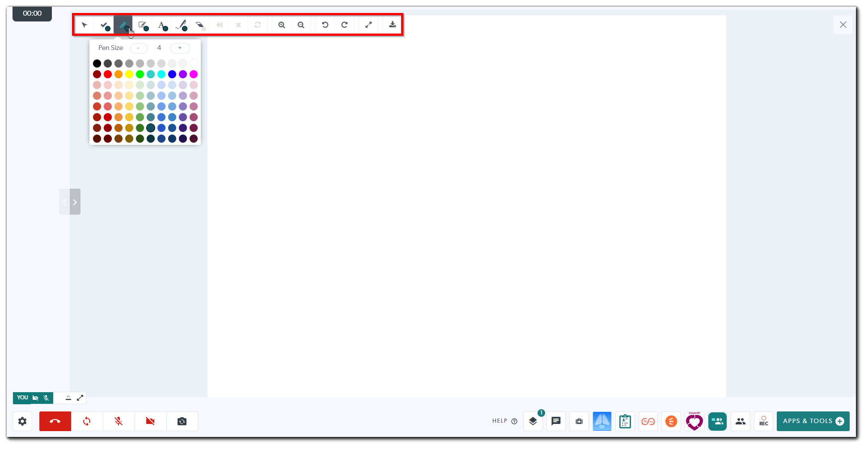Increase pen size with the plus button
868x449 pixels.
[180, 48]
